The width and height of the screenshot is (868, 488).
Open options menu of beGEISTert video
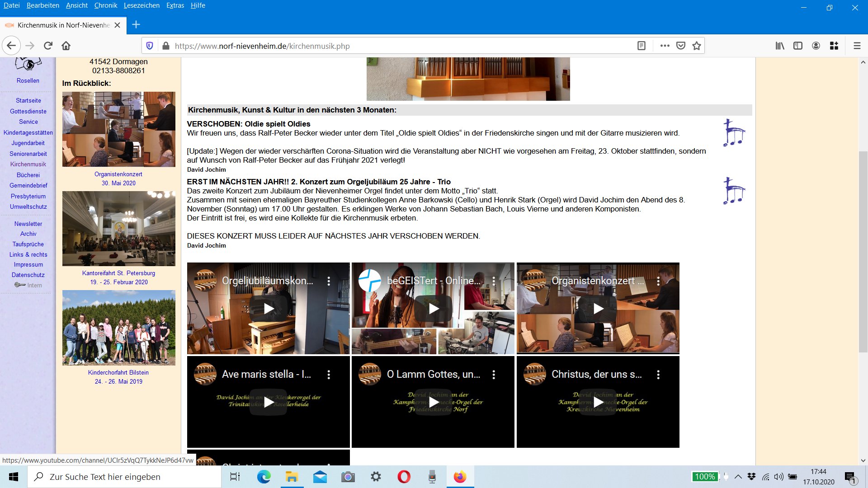(x=494, y=281)
